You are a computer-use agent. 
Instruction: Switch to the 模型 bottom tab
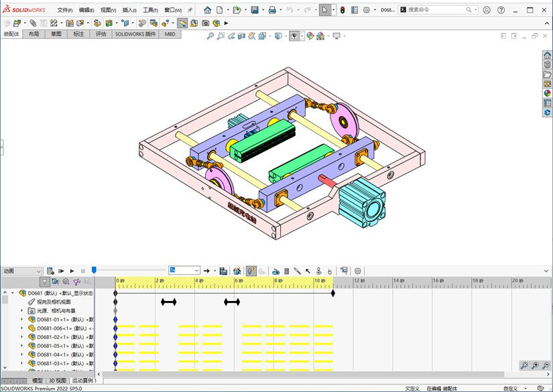coord(38,381)
